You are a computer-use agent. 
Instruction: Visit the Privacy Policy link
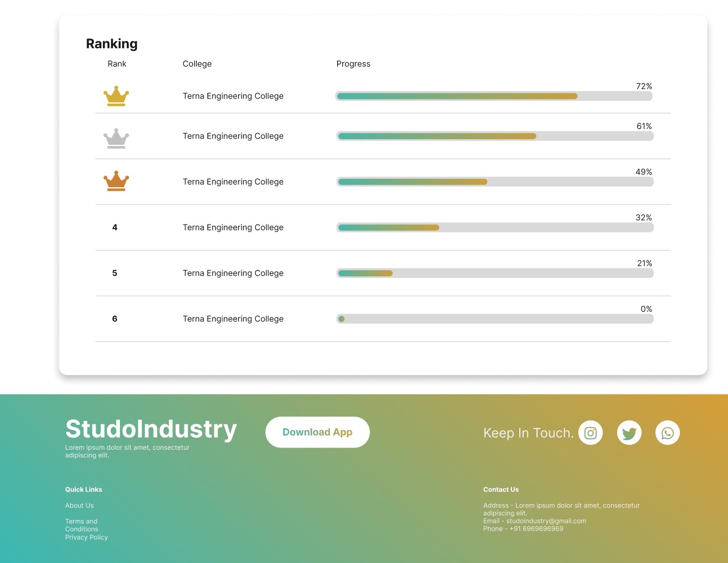point(86,538)
